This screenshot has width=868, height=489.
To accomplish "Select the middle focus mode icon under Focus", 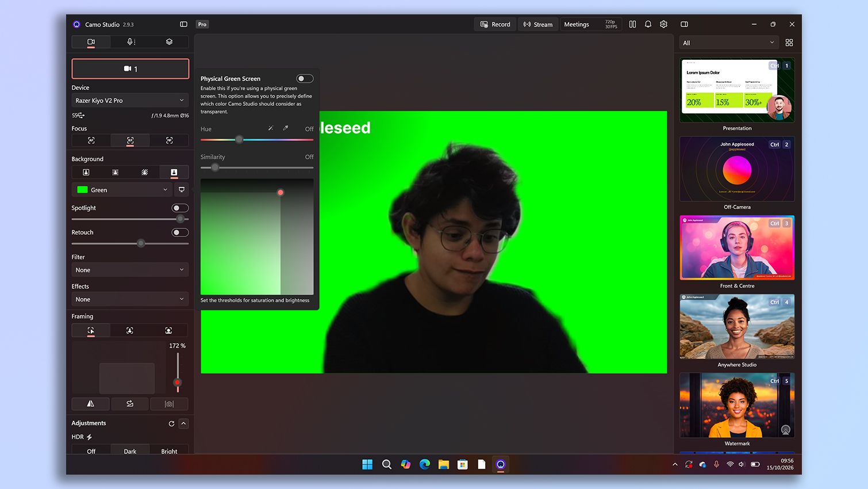I will [130, 140].
